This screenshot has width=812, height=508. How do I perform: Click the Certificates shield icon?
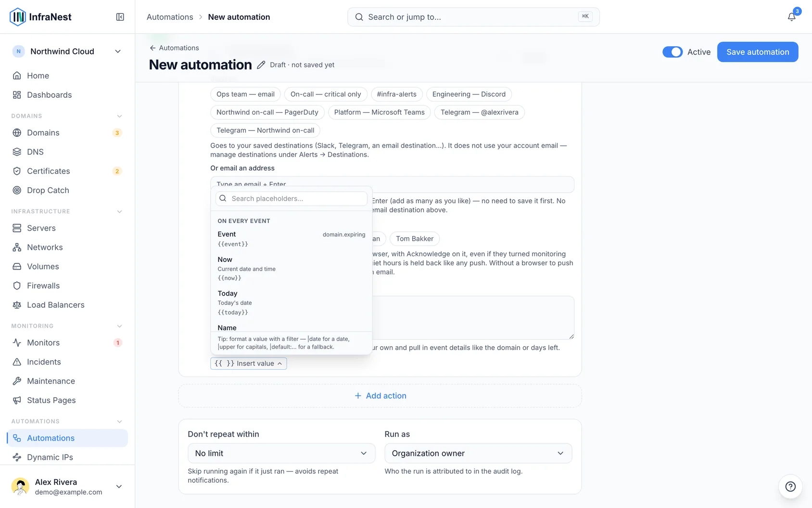pyautogui.click(x=17, y=171)
